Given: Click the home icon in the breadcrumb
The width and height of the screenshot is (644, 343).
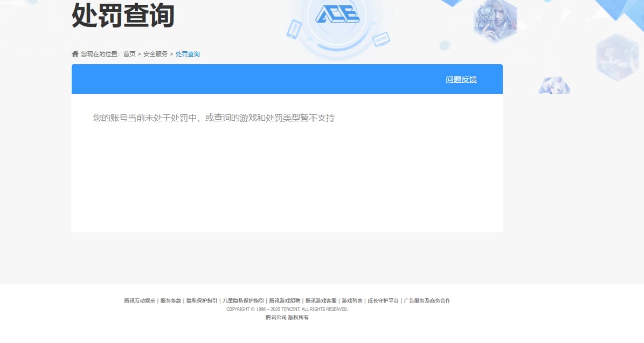Looking at the screenshot, I should [x=74, y=53].
